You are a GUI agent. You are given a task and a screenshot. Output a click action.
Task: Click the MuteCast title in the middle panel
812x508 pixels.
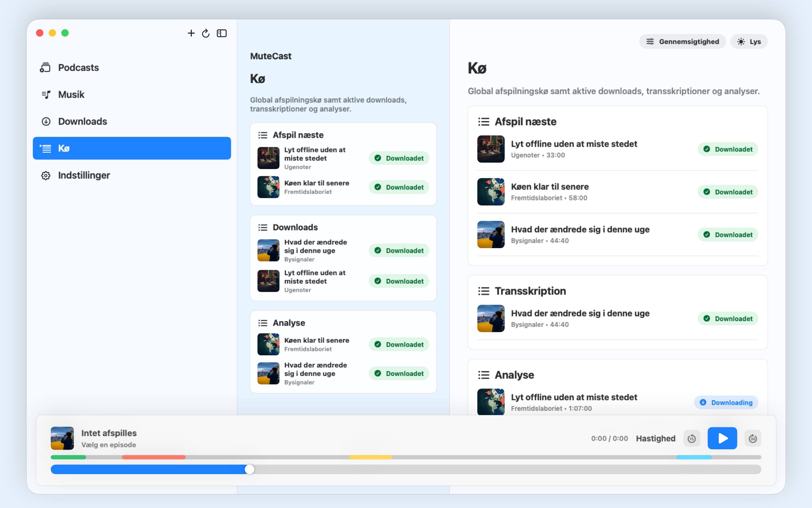click(x=270, y=56)
